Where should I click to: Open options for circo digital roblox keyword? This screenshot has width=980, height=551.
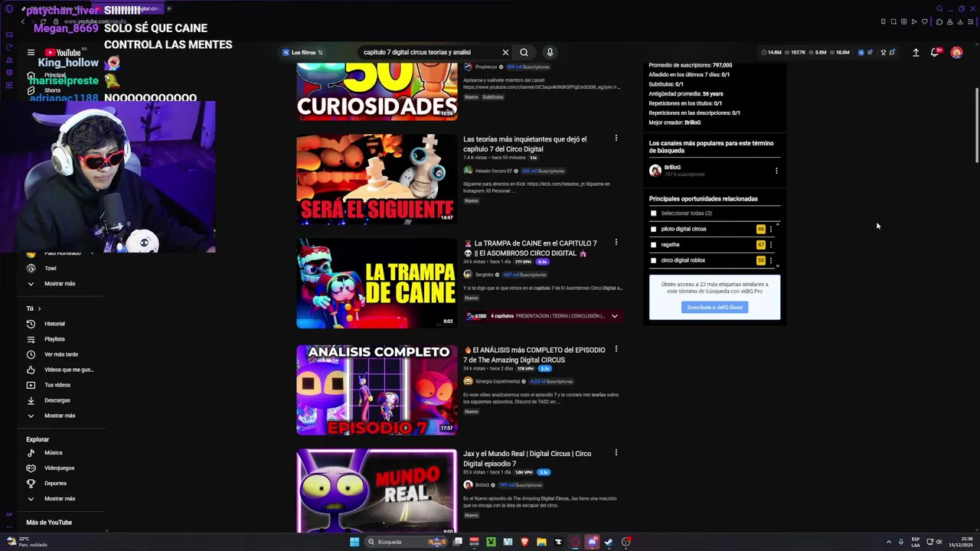(771, 260)
